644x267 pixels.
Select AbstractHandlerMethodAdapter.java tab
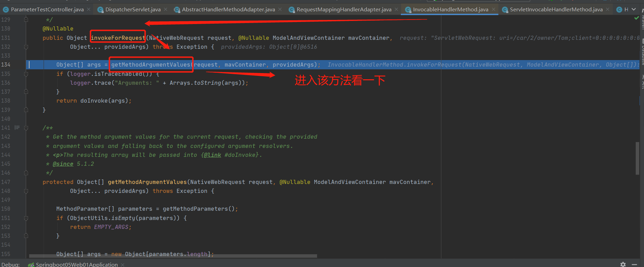pos(228,9)
